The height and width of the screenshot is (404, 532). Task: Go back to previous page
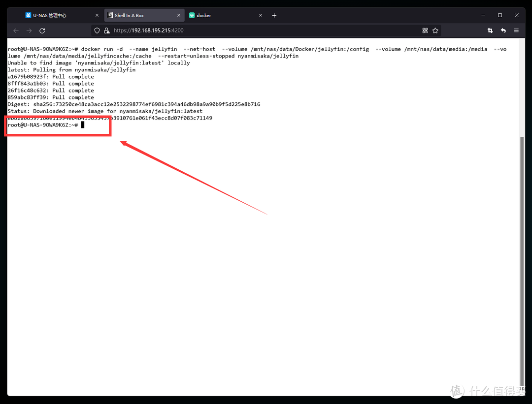[x=16, y=31]
